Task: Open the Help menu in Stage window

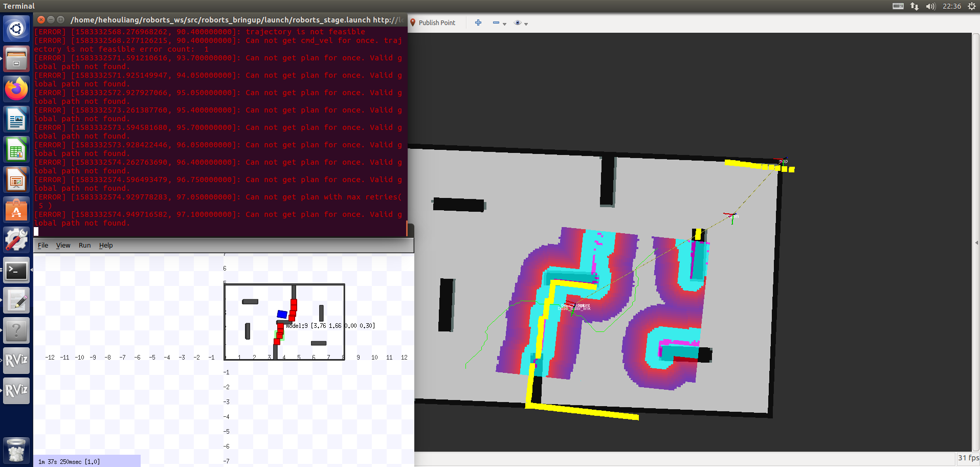Action: [106, 246]
